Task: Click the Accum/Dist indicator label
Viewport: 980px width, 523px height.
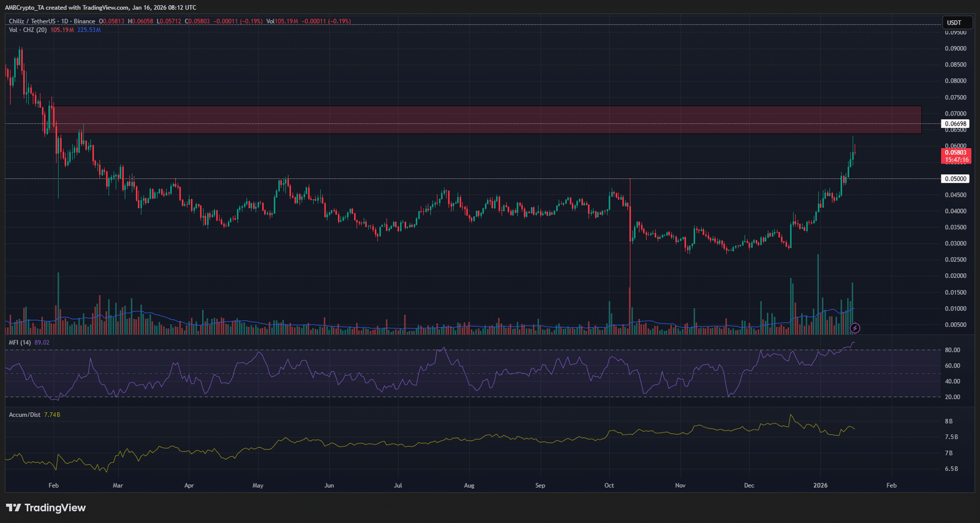Action: tap(24, 415)
